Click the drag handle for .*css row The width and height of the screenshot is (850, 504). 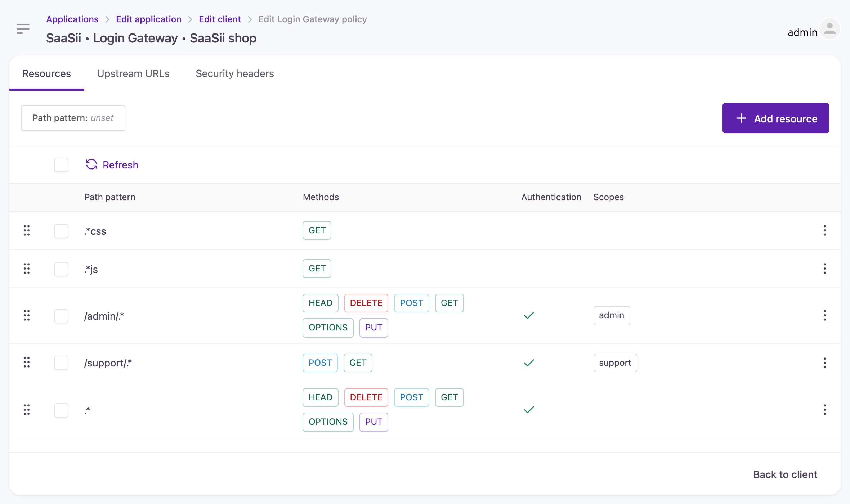[x=27, y=230]
